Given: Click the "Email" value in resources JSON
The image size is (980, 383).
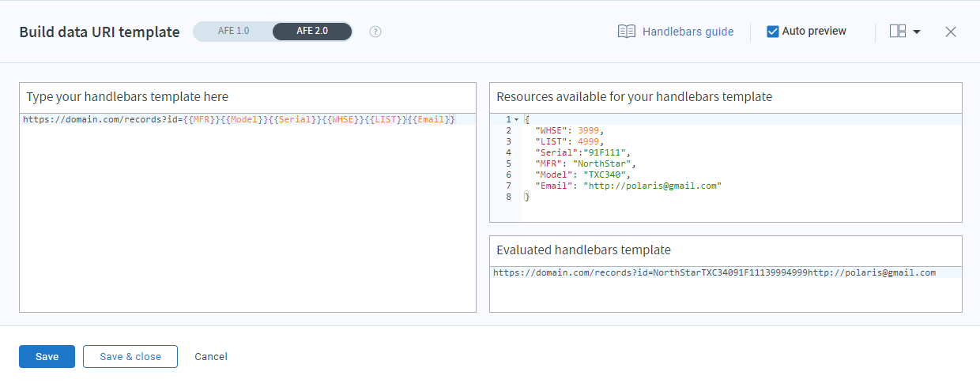Looking at the screenshot, I should [x=652, y=186].
